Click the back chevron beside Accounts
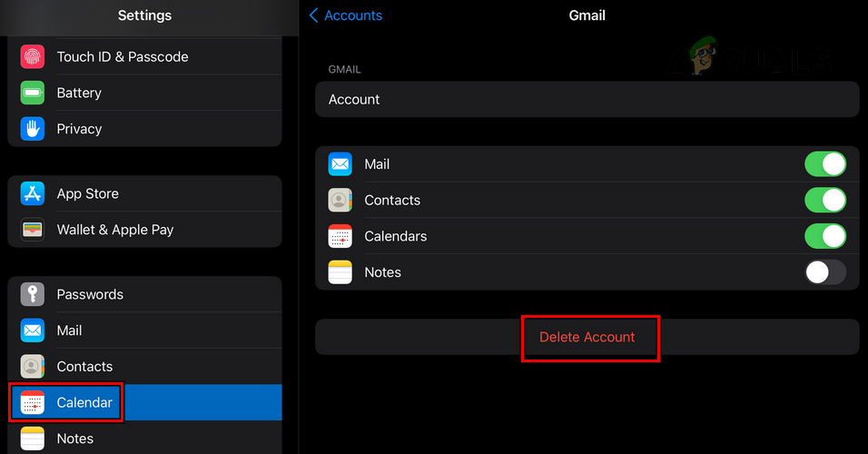This screenshot has height=454, width=868. [313, 15]
